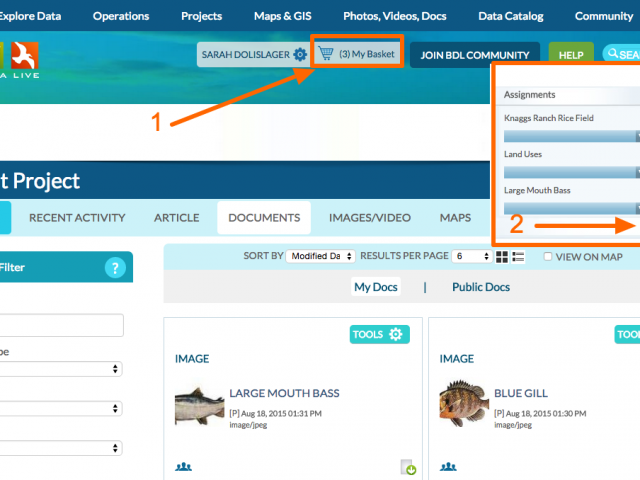
Task: Open the Explore Data menu
Action: pos(30,16)
